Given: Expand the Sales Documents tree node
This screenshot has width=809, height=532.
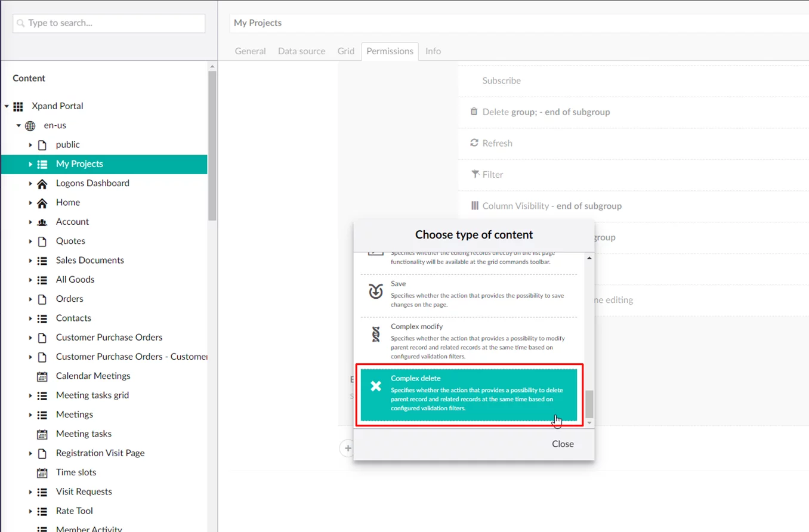Looking at the screenshot, I should tap(30, 261).
